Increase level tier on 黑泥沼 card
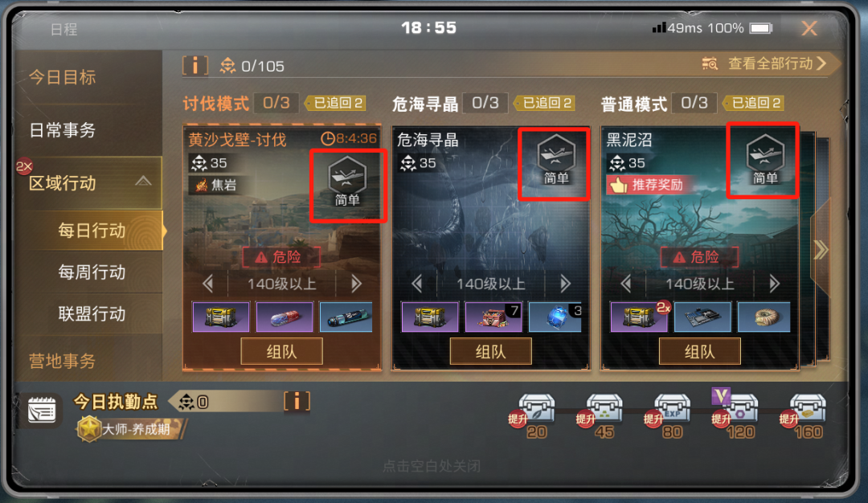 (x=774, y=284)
